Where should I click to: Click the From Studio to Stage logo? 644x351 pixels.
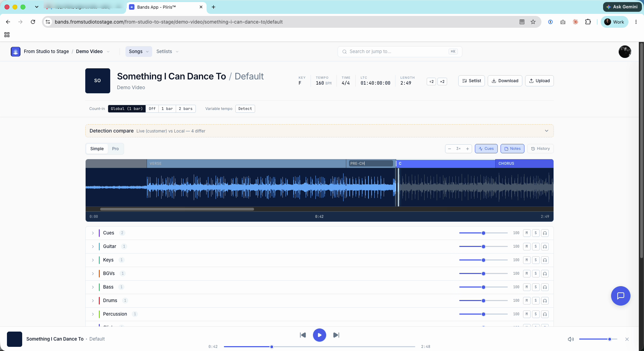pyautogui.click(x=16, y=52)
